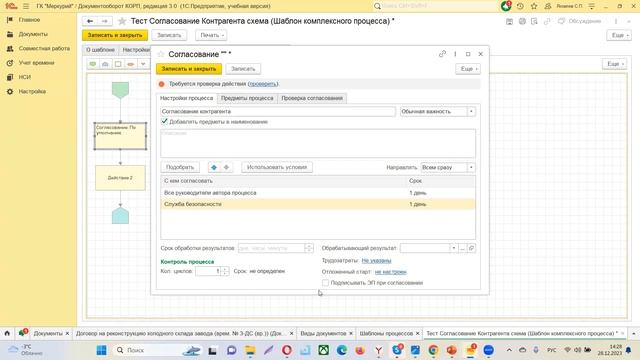
Task: Enable Подписывать ЭП при согласовании checkbox
Action: (x=325, y=282)
